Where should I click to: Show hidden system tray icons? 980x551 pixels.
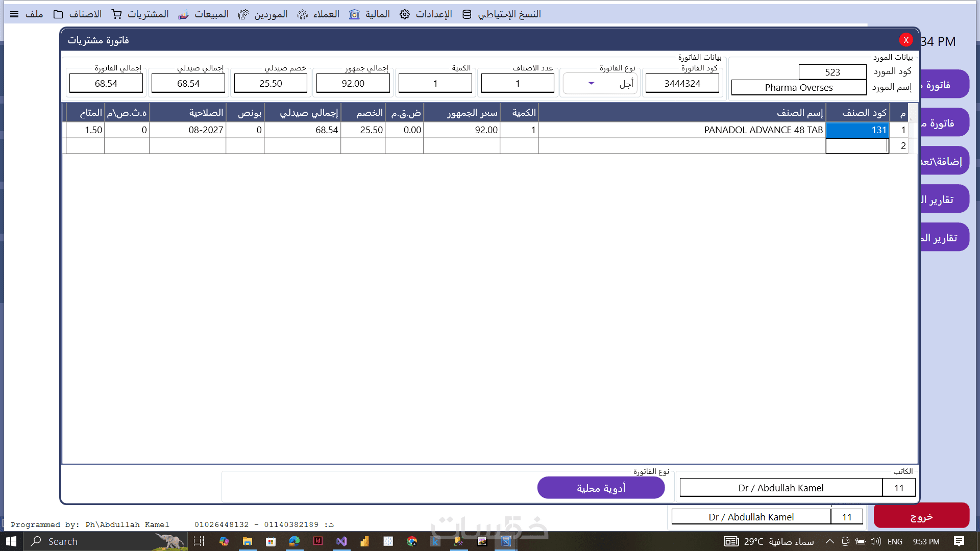click(x=829, y=541)
